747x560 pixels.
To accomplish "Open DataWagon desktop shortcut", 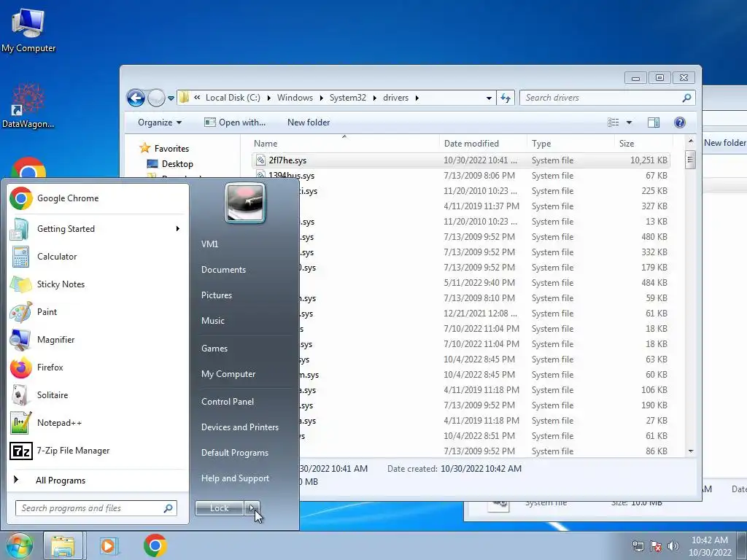I will click(28, 106).
